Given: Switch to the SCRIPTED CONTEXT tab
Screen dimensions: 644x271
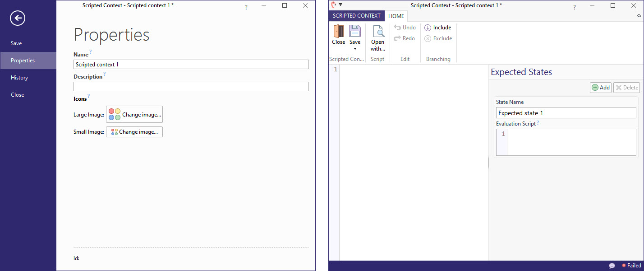Looking at the screenshot, I should point(356,16).
